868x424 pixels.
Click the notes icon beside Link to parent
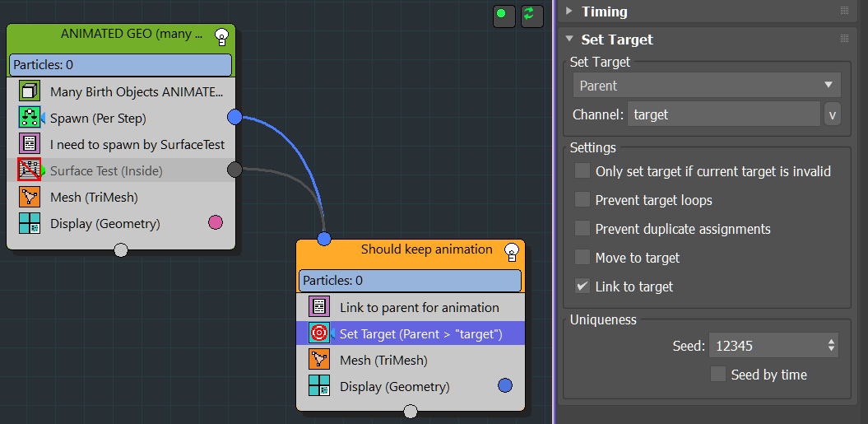click(319, 307)
